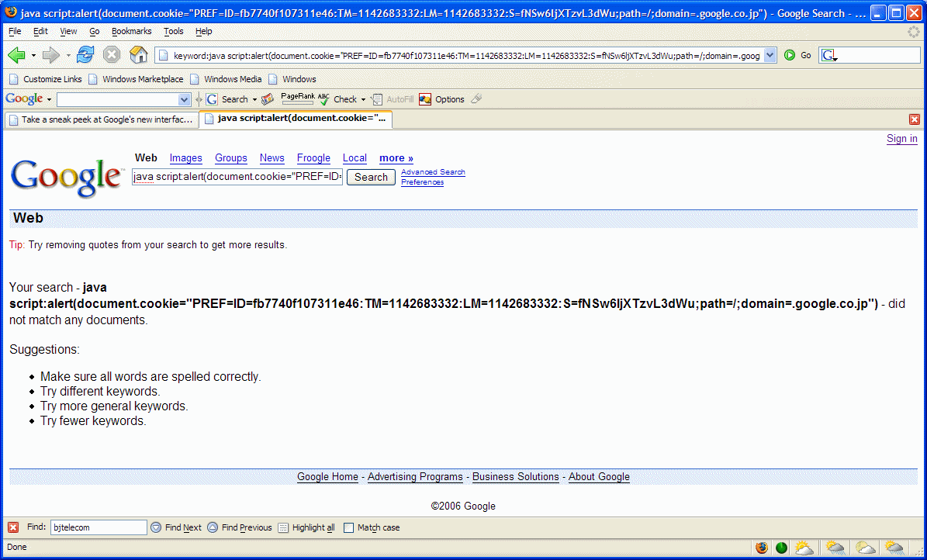This screenshot has height=560, width=927.
Task: Open the Customize Links bookmark
Action: 46,79
